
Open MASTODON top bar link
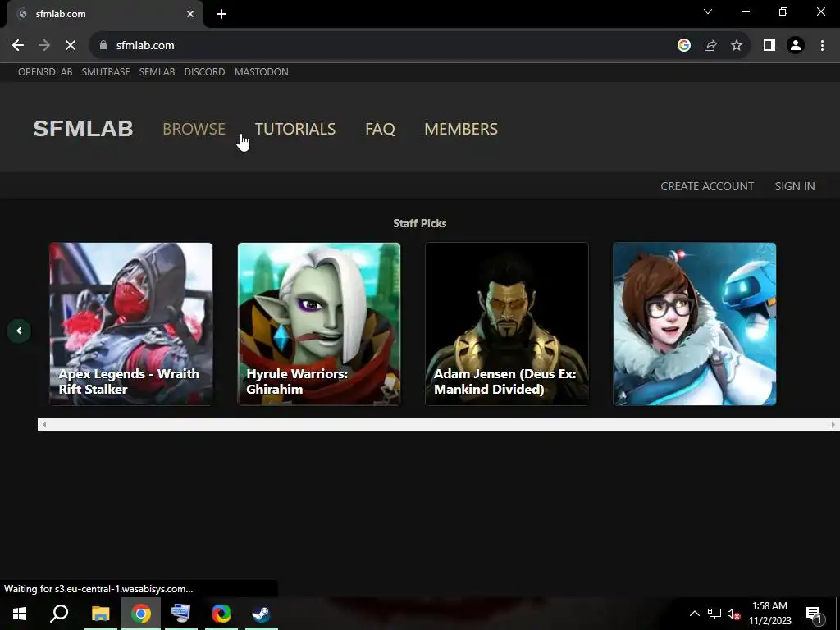pyautogui.click(x=262, y=72)
